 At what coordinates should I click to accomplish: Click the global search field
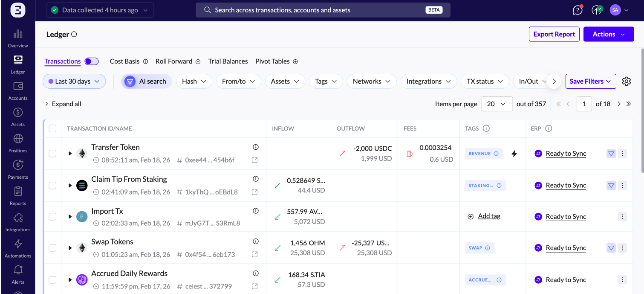(x=323, y=10)
